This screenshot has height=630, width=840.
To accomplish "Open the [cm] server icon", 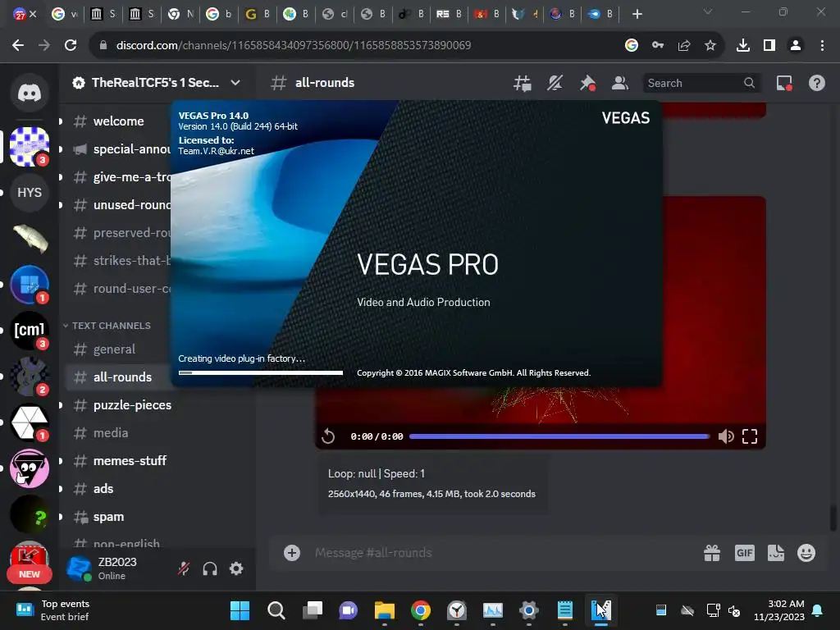I will coord(30,330).
